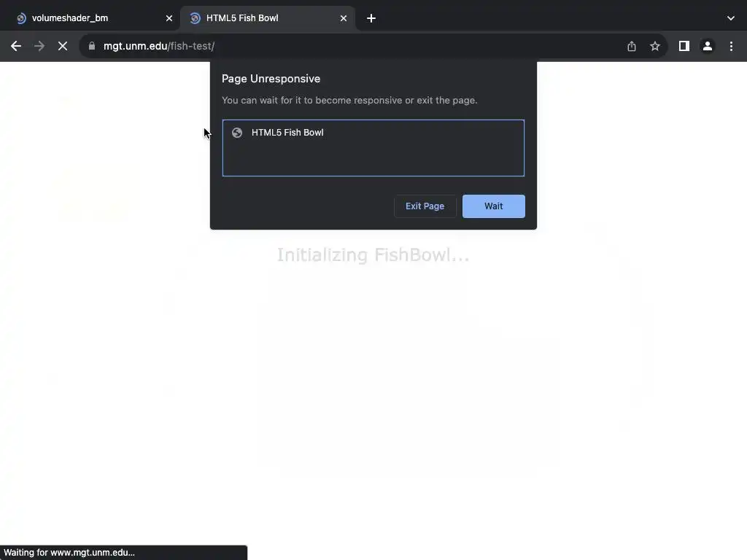Click the forward navigation arrow
747x560 pixels.
(39, 46)
